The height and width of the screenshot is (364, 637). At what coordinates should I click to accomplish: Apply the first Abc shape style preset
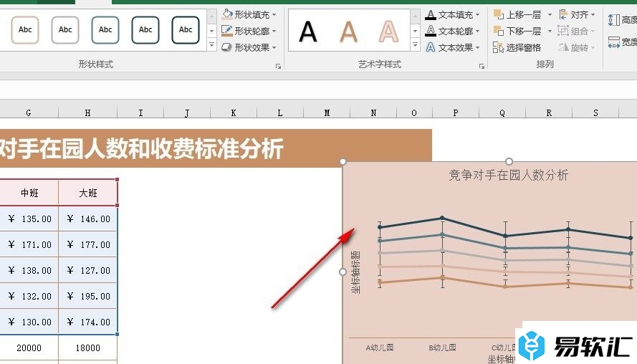(x=25, y=29)
